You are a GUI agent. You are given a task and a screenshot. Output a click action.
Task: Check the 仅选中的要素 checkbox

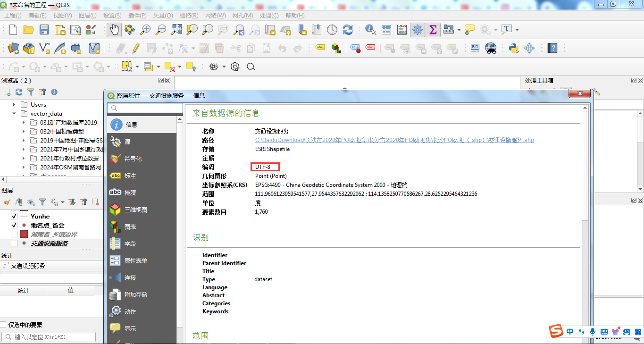pos(3,325)
